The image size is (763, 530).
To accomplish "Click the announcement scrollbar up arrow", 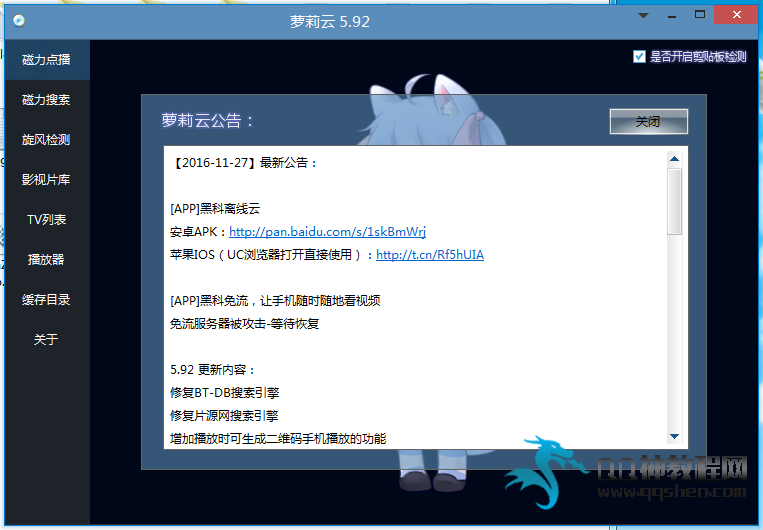I will point(674,159).
